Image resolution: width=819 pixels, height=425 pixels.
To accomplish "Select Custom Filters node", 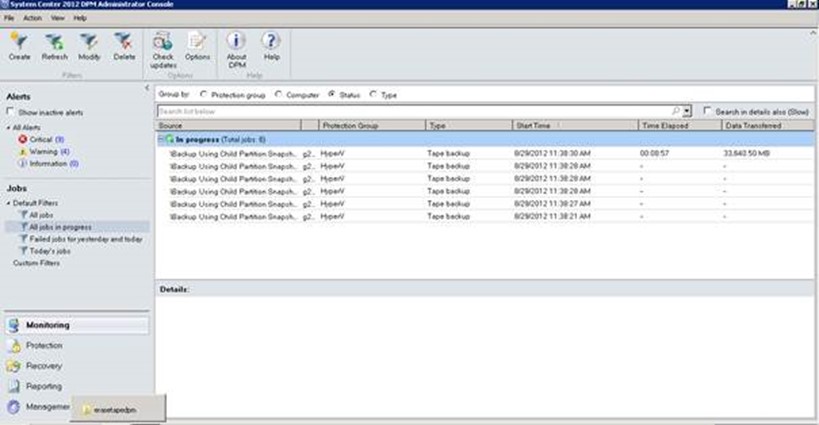I will [36, 263].
